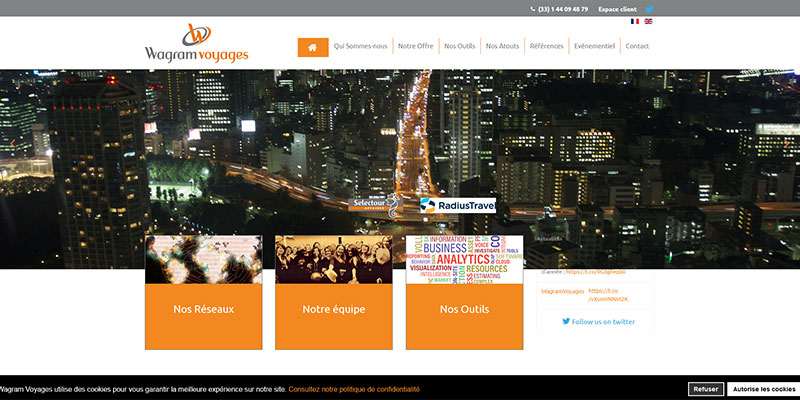Click the Wagram Voyages logo
Image resolution: width=800 pixels, height=400 pixels.
(x=196, y=44)
